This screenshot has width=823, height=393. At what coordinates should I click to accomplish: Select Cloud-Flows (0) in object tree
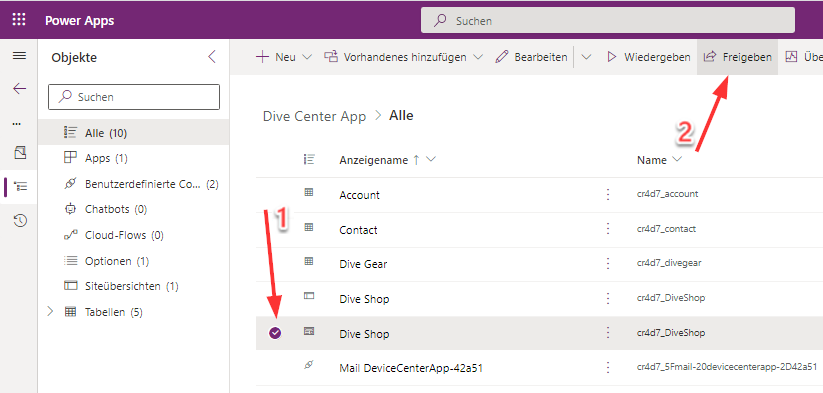(134, 235)
